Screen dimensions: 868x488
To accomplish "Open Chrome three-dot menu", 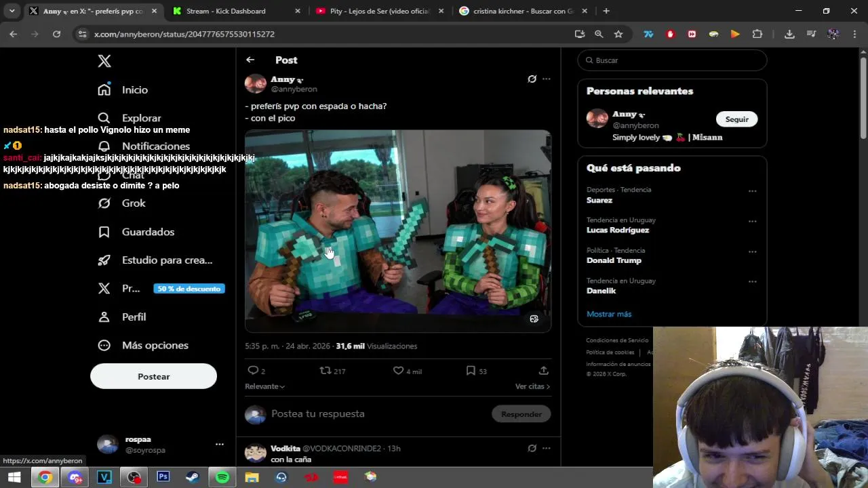I will [x=855, y=34].
